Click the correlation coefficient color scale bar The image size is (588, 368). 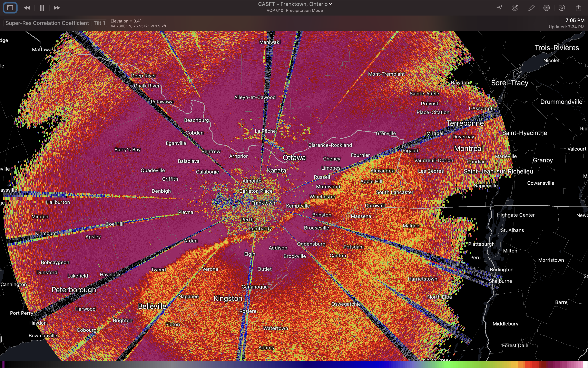(x=294, y=364)
